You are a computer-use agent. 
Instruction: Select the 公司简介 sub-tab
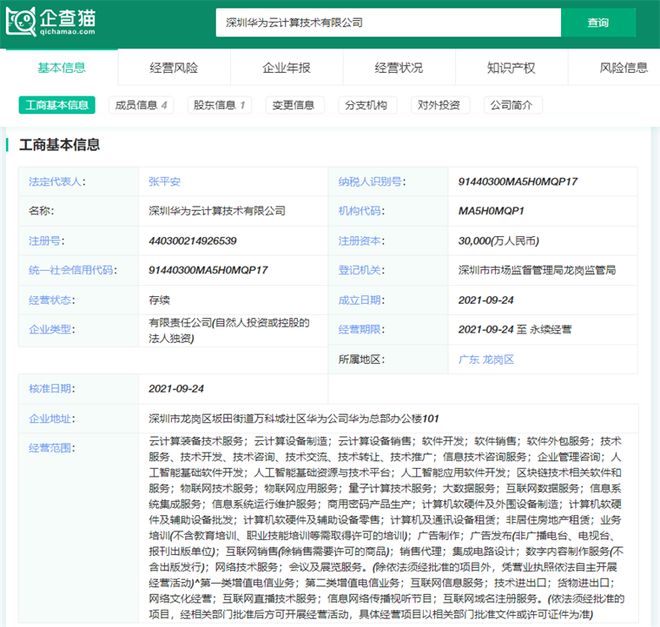coord(511,105)
